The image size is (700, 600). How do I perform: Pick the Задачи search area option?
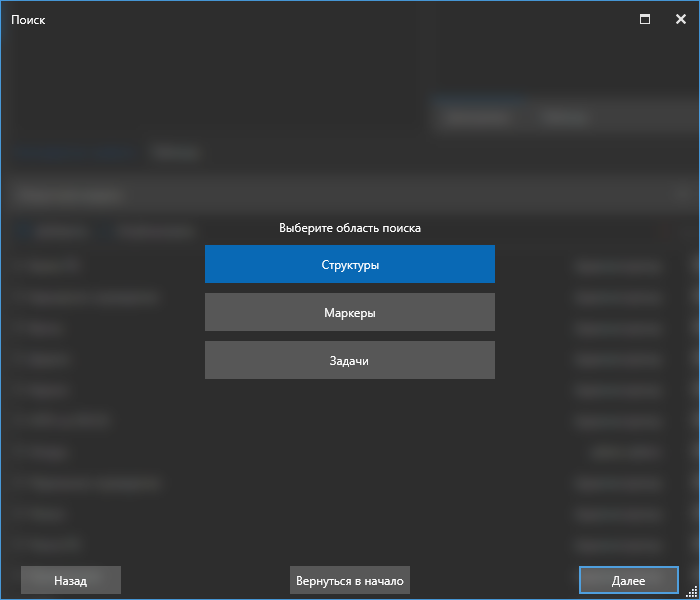[350, 360]
